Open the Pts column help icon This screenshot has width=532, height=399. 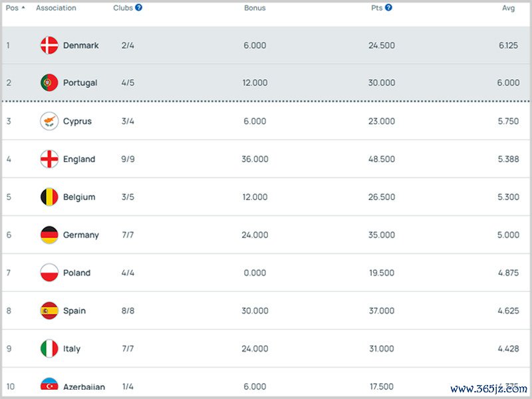(388, 8)
